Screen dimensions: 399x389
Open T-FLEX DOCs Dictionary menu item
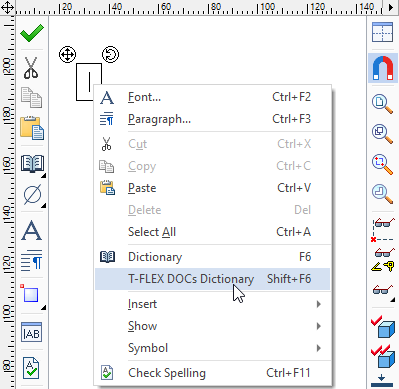coord(213,279)
